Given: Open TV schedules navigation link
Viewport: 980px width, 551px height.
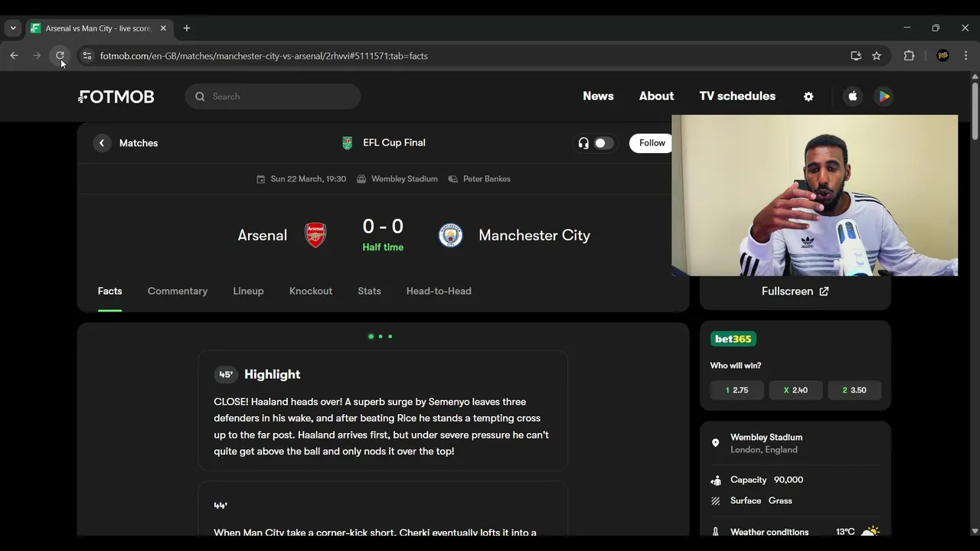Looking at the screenshot, I should click(x=737, y=96).
